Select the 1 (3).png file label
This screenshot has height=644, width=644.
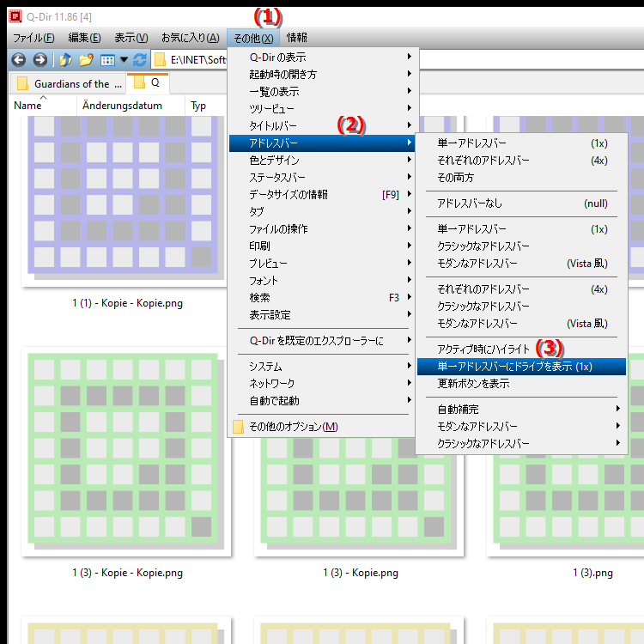tap(592, 573)
